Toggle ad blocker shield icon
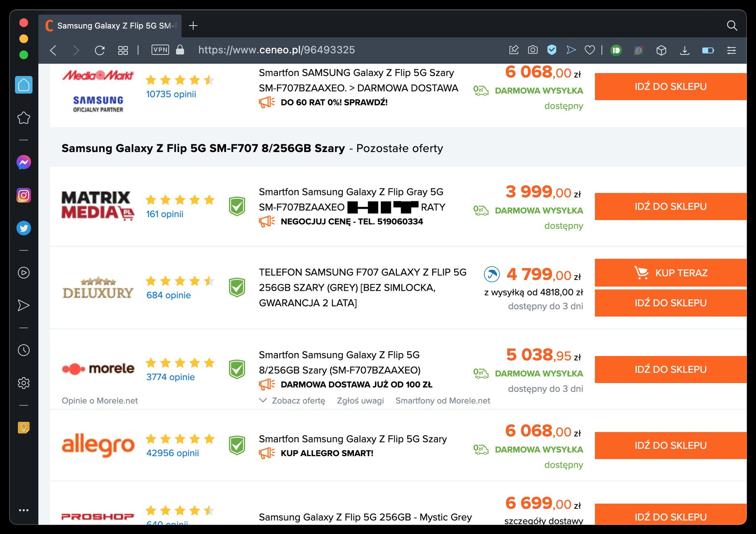 [552, 50]
